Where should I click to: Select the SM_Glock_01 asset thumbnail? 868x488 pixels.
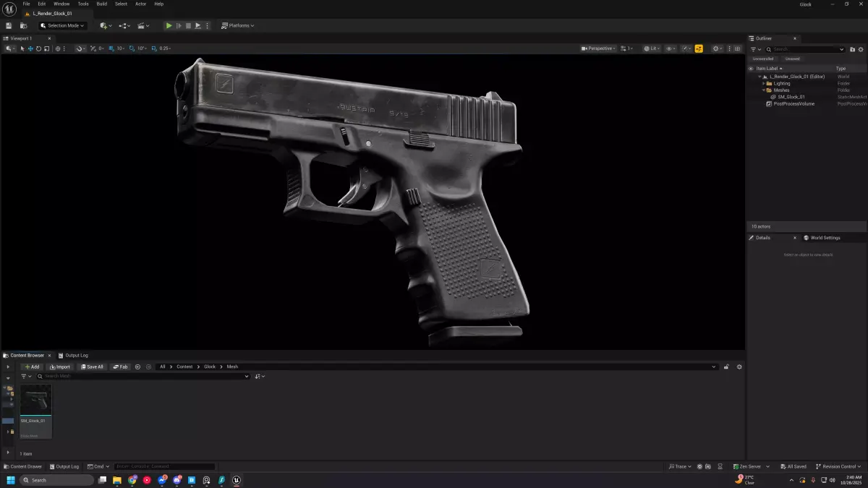click(35, 411)
